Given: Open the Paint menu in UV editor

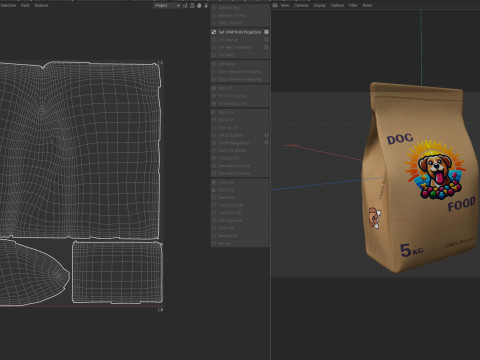Looking at the screenshot, I should point(25,5).
